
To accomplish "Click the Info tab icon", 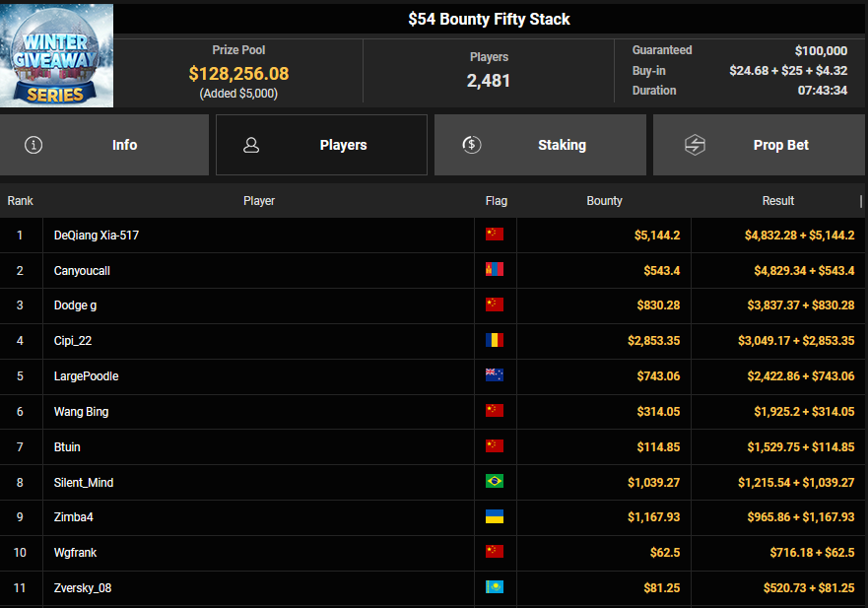I will click(34, 145).
